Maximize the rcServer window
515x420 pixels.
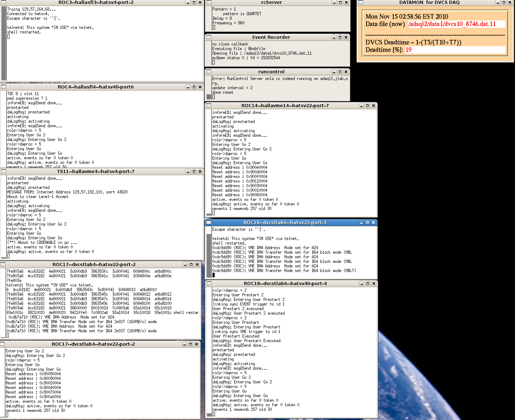(x=340, y=2)
